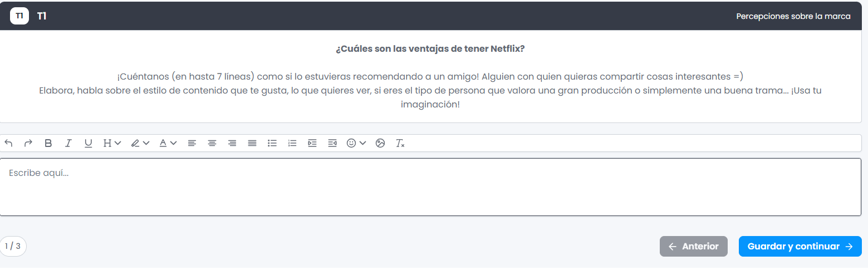Redo the last edit
The height and width of the screenshot is (275, 868).
[28, 143]
